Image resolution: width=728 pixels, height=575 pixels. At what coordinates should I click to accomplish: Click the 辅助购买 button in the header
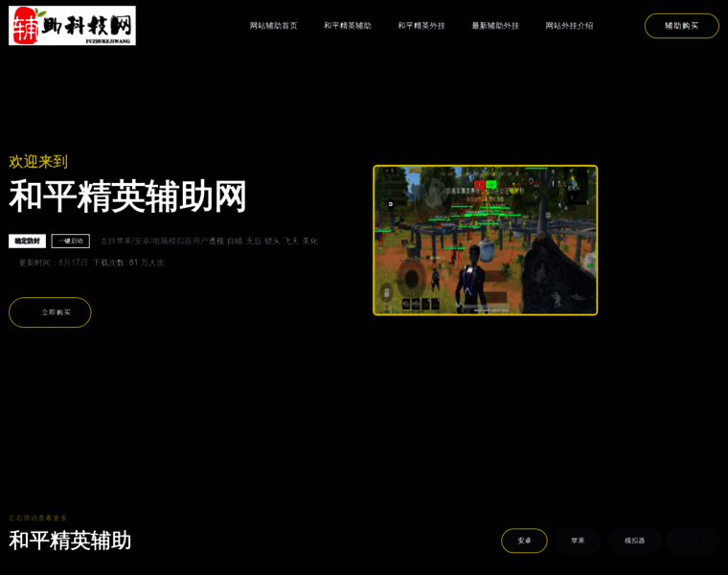(x=682, y=26)
